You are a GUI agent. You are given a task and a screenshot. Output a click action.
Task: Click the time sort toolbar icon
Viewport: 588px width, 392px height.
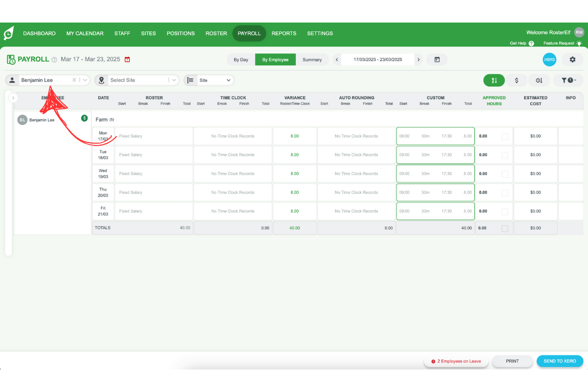539,80
